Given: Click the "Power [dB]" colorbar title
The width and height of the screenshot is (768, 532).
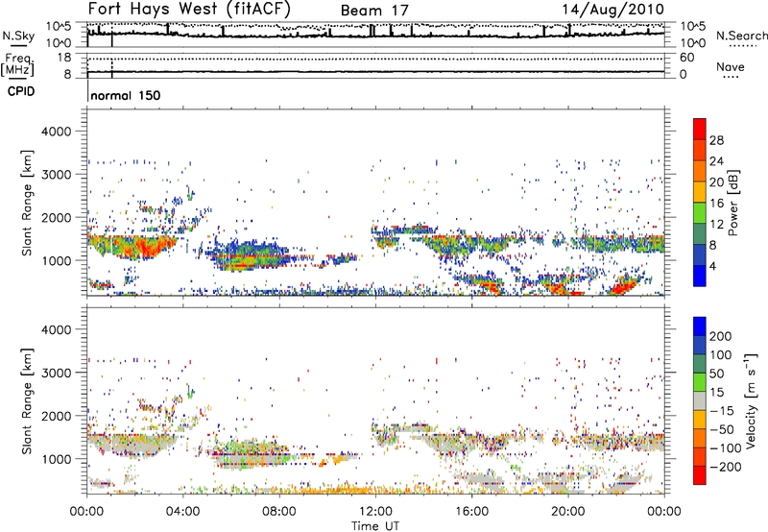Looking at the screenshot, I should tap(732, 203).
